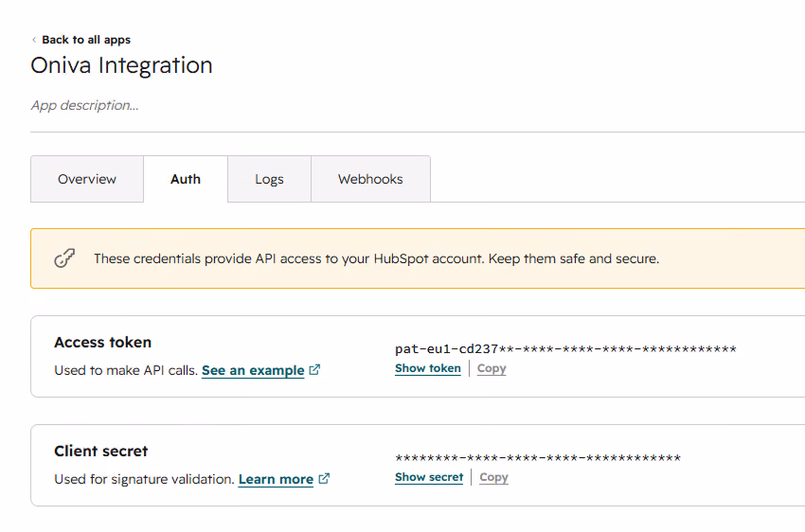Image resolution: width=805 pixels, height=532 pixels.
Task: Click the Oniva Integration app title
Action: [x=121, y=65]
